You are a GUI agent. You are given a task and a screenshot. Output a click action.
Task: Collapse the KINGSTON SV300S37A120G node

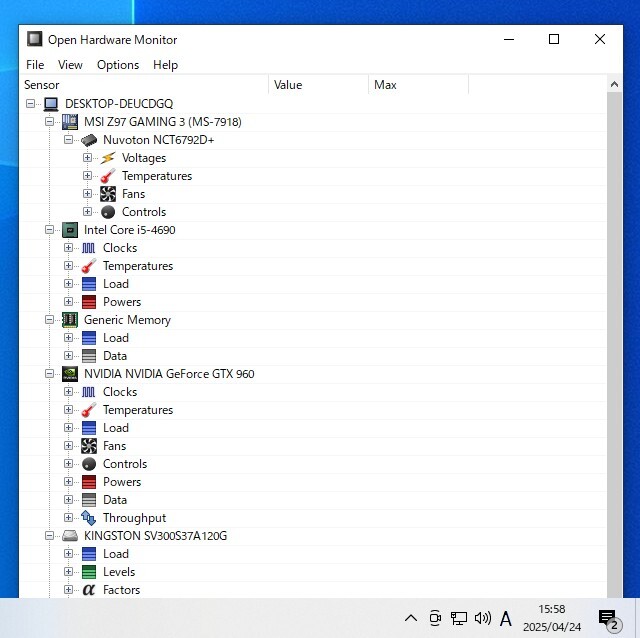(49, 536)
